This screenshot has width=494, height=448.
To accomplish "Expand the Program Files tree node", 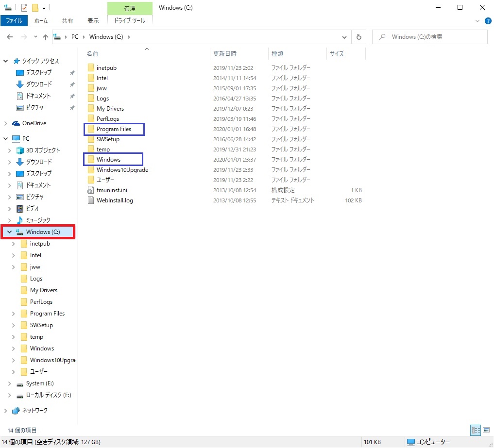I will click(13, 314).
